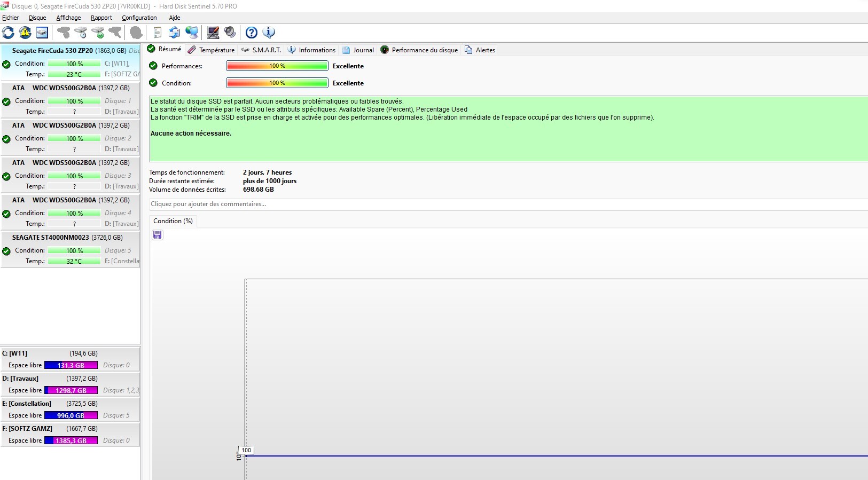Click the blue info bubble toolbar icon
This screenshot has width=868, height=480.
click(269, 33)
